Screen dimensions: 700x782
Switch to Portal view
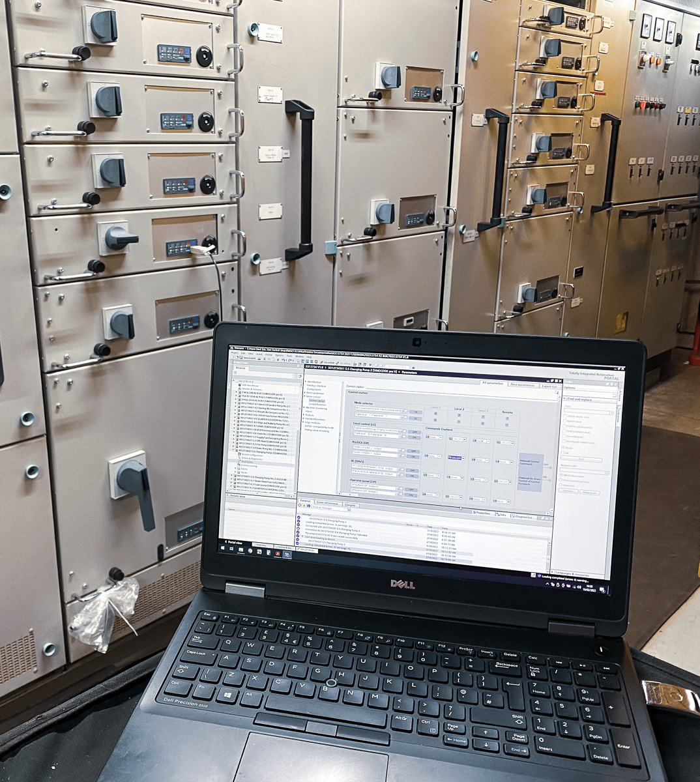tap(234, 542)
